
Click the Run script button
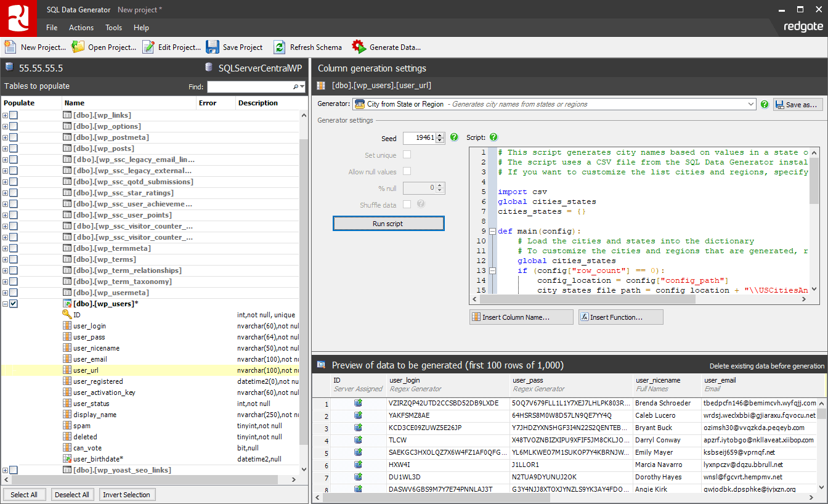click(388, 222)
